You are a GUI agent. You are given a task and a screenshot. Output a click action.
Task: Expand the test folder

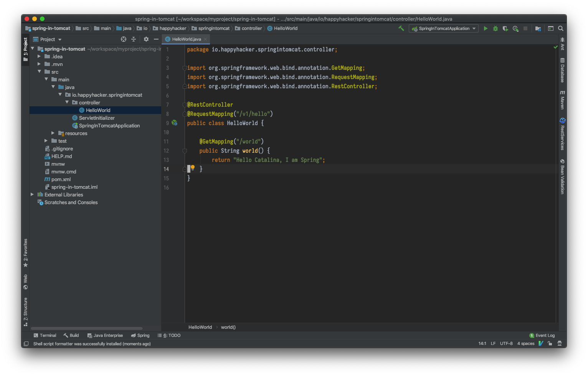pyautogui.click(x=46, y=141)
